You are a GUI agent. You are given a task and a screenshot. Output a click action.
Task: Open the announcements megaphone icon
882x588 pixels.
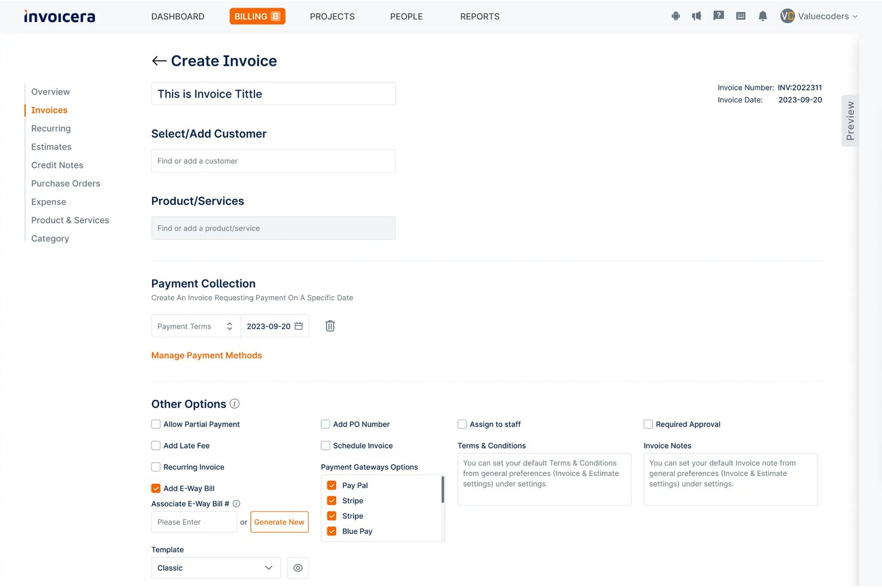[696, 16]
